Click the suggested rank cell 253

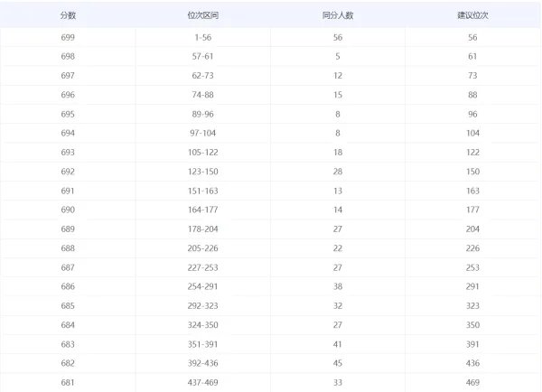pos(472,267)
